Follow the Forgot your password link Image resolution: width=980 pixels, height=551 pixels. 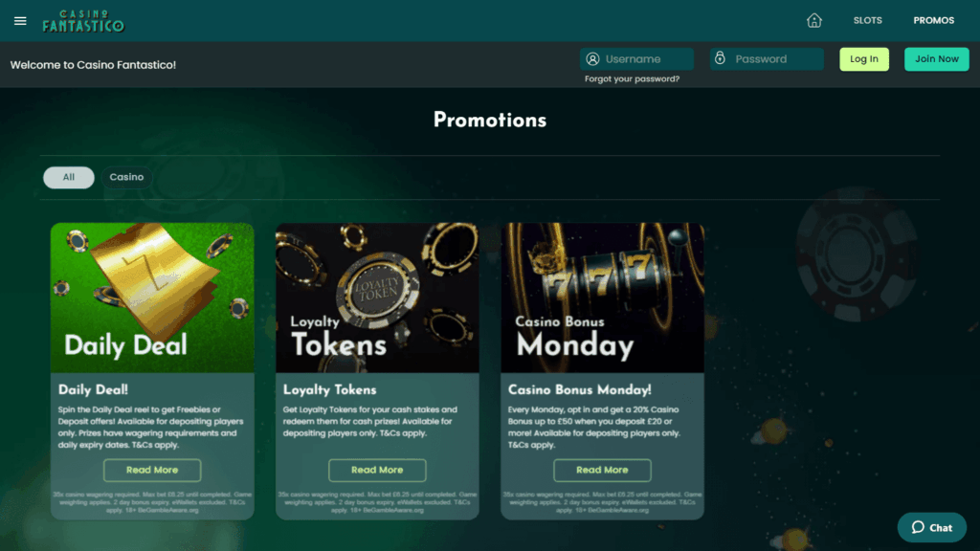pyautogui.click(x=632, y=79)
